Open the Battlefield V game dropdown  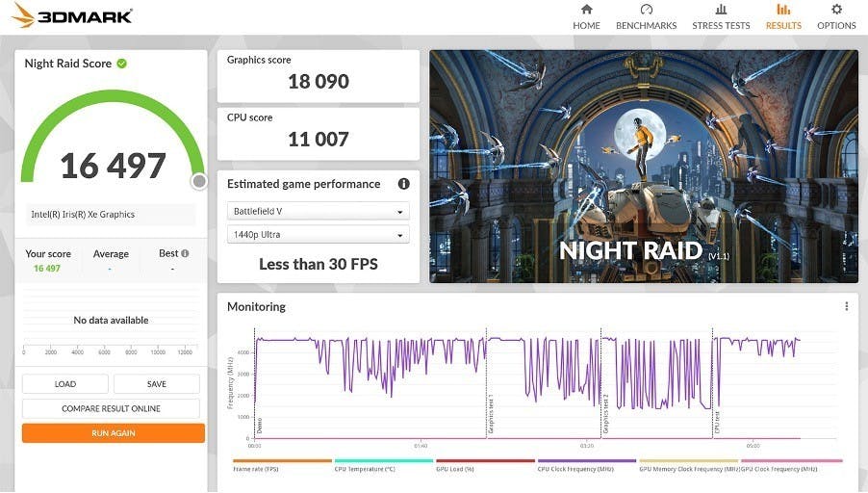click(319, 212)
